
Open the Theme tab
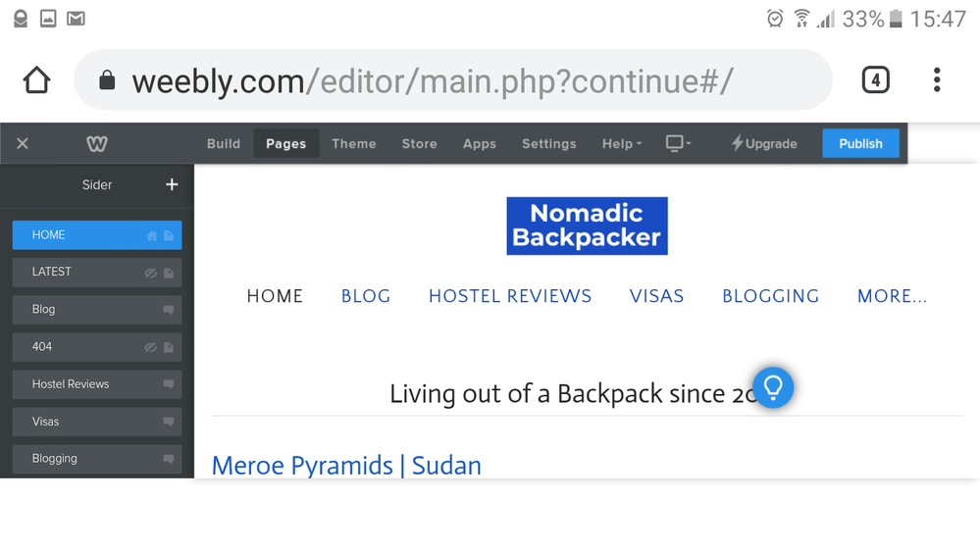coord(354,143)
